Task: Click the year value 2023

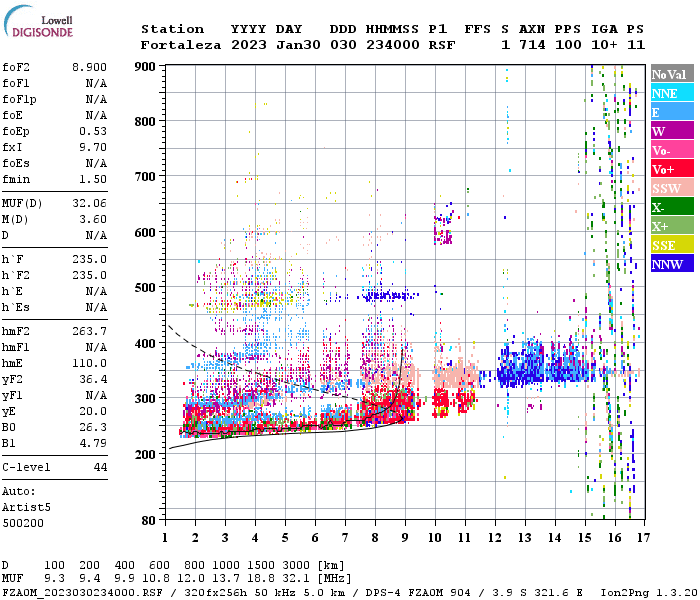Action: click(249, 45)
